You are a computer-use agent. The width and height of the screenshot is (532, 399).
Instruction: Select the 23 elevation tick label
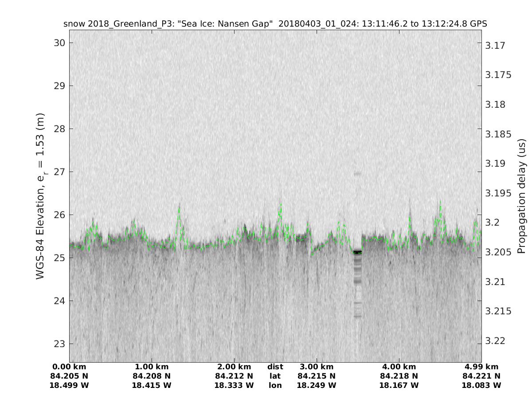[x=59, y=344]
